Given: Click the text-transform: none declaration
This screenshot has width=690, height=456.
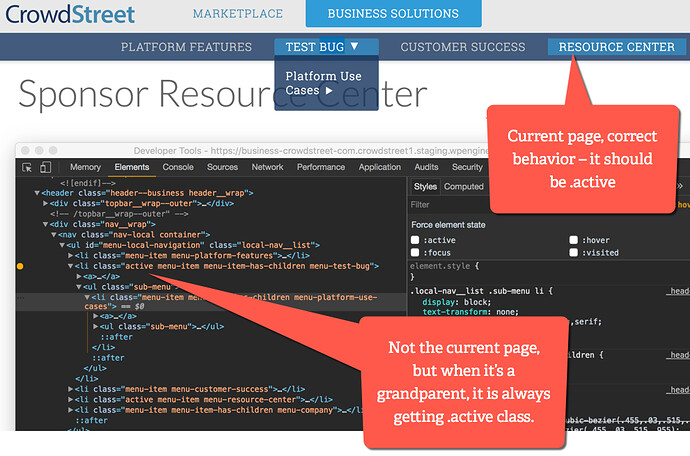Looking at the screenshot, I should click(x=470, y=312).
